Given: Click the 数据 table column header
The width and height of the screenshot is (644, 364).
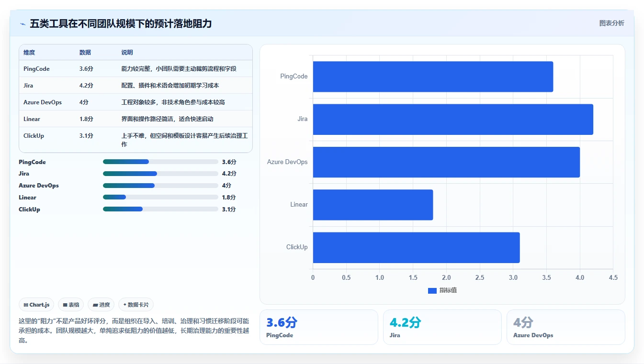Looking at the screenshot, I should [x=85, y=53].
